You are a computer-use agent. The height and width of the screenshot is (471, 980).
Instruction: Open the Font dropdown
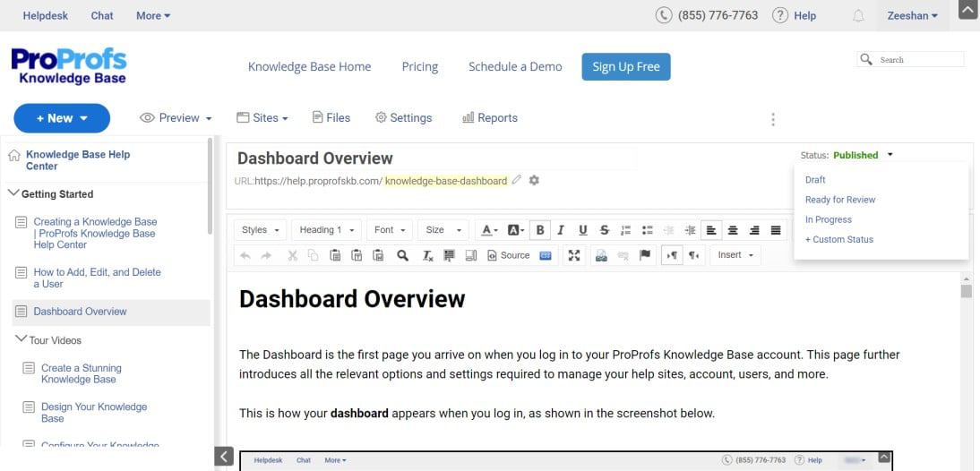(390, 230)
